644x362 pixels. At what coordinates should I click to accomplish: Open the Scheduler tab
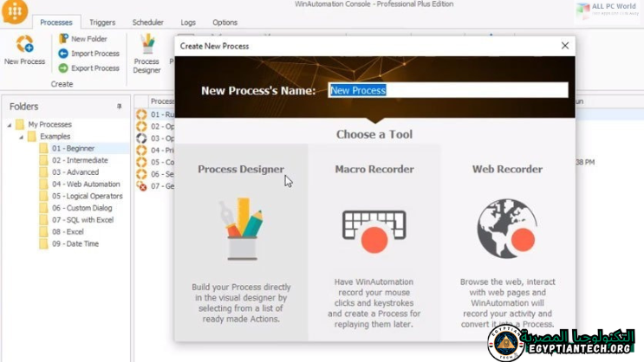click(x=147, y=23)
